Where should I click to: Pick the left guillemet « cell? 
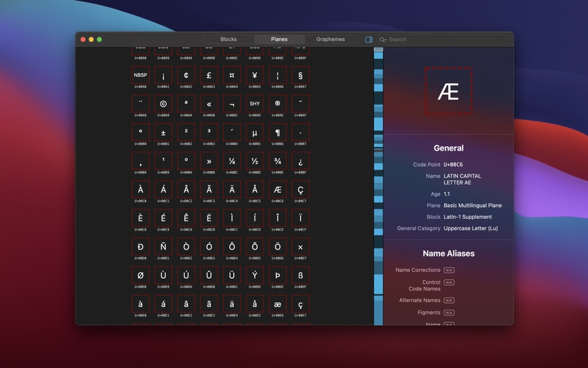coord(209,103)
